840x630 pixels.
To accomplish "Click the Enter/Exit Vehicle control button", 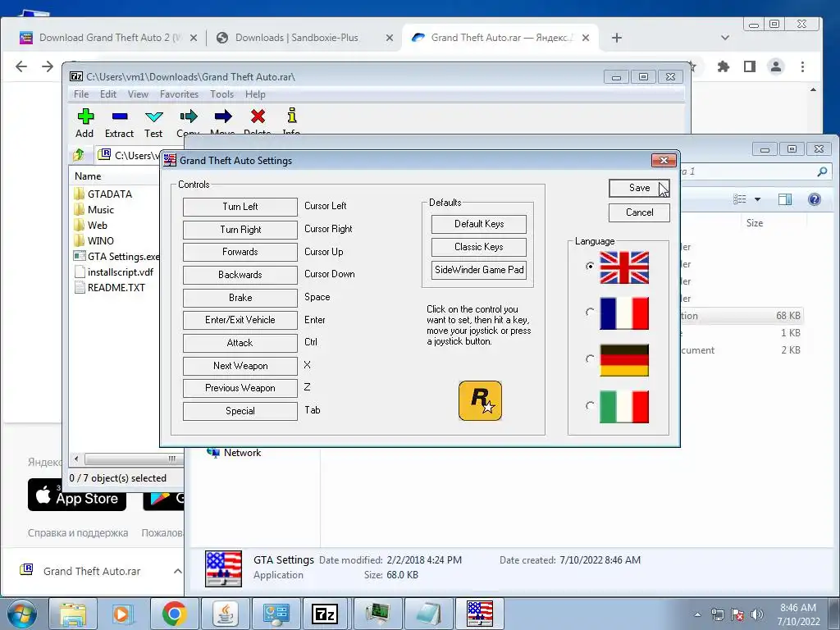I will pos(240,321).
